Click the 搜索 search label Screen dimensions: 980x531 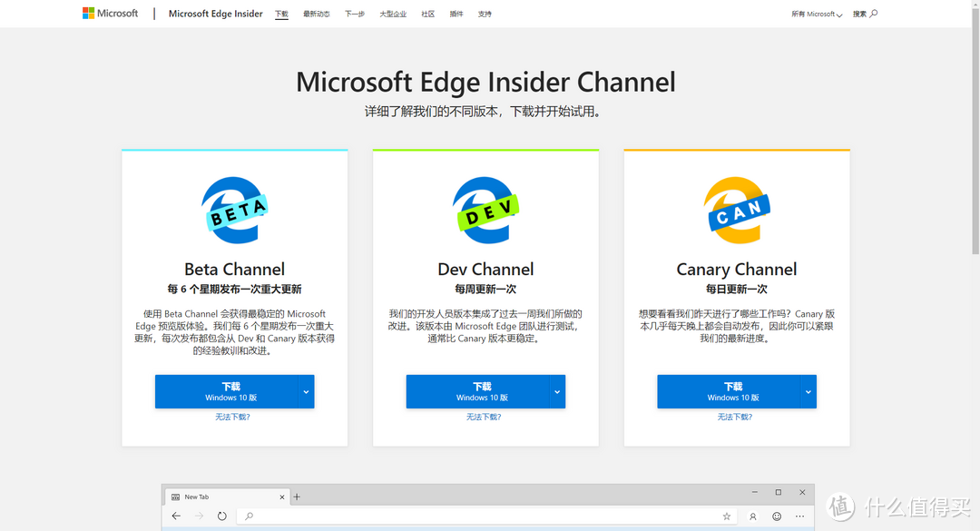coord(860,14)
